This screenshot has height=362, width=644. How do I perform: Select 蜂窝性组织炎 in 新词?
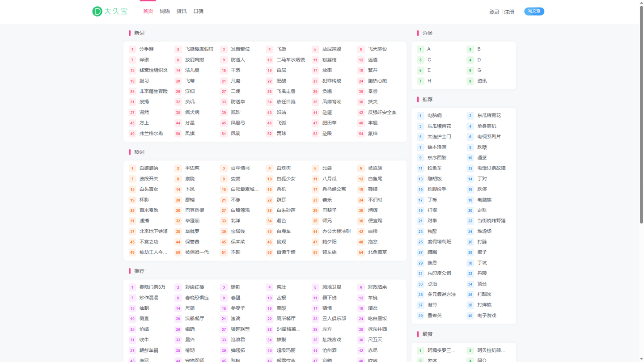tap(153, 70)
